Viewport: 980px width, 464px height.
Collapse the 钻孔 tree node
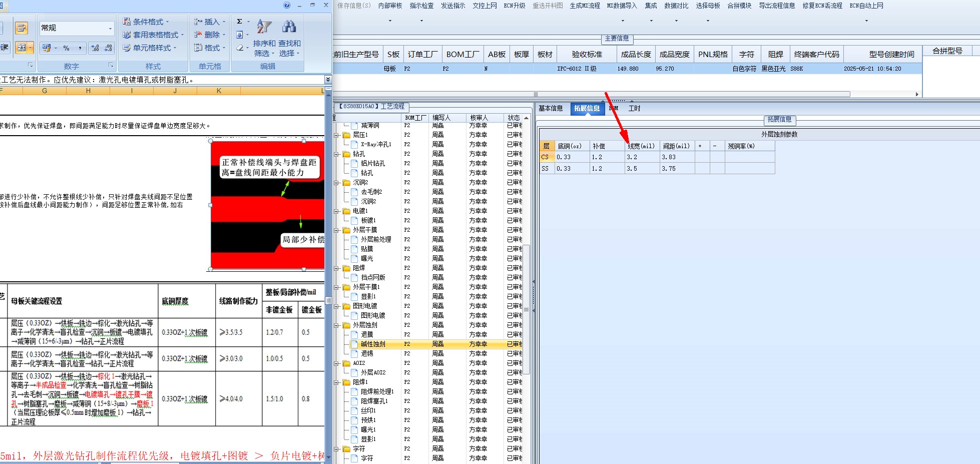click(337, 154)
